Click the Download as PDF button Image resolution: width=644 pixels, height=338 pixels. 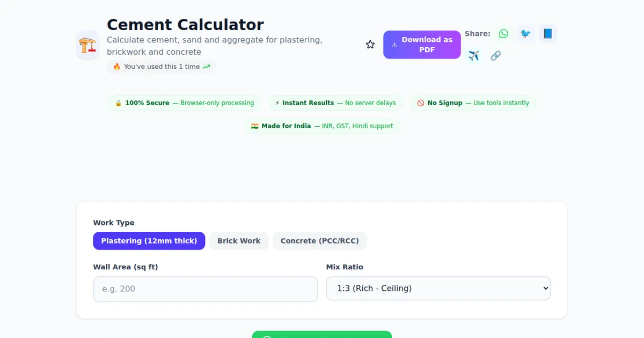pos(422,45)
